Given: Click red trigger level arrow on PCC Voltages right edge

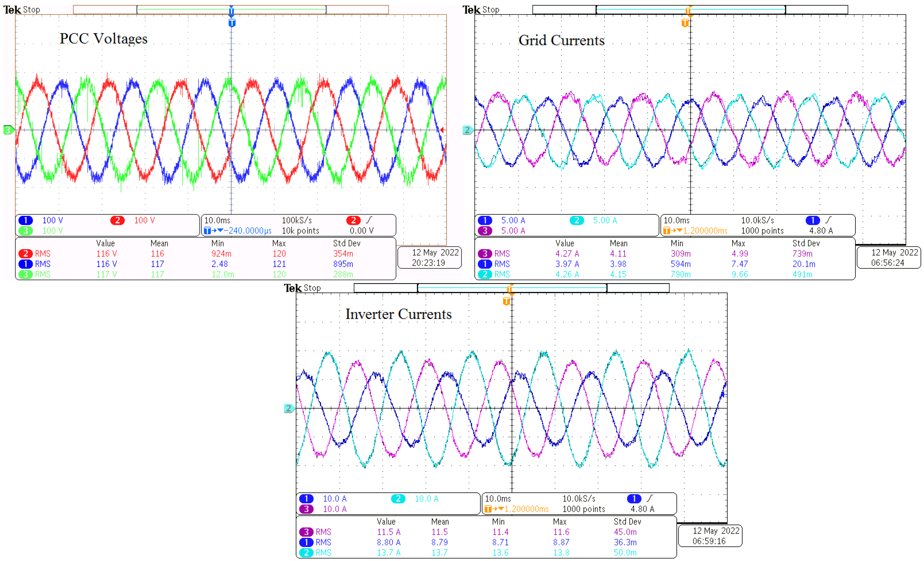Looking at the screenshot, I should click(442, 130).
